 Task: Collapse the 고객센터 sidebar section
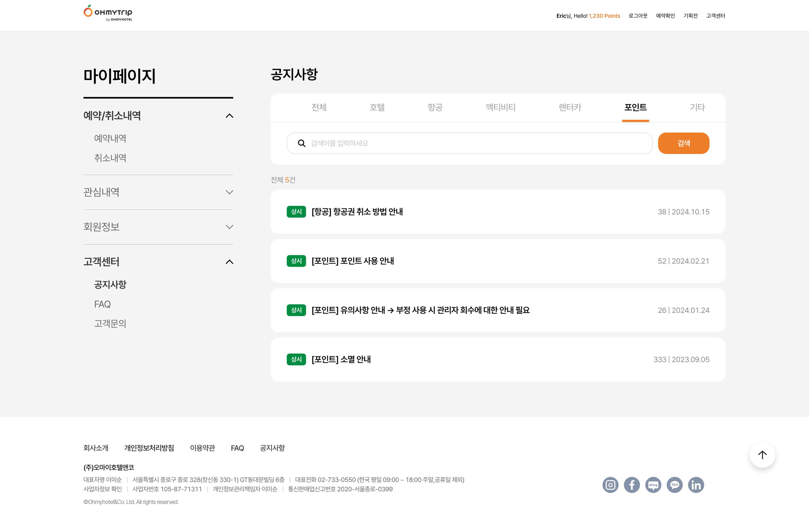pos(229,262)
